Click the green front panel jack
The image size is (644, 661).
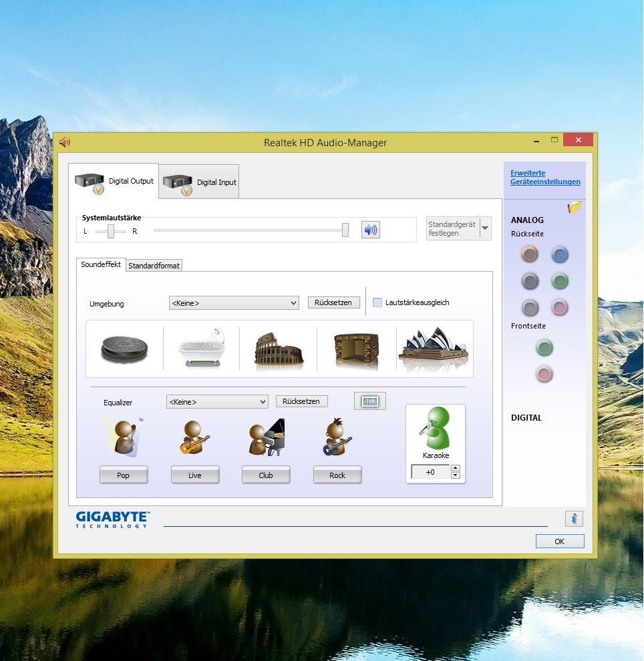coord(544,348)
